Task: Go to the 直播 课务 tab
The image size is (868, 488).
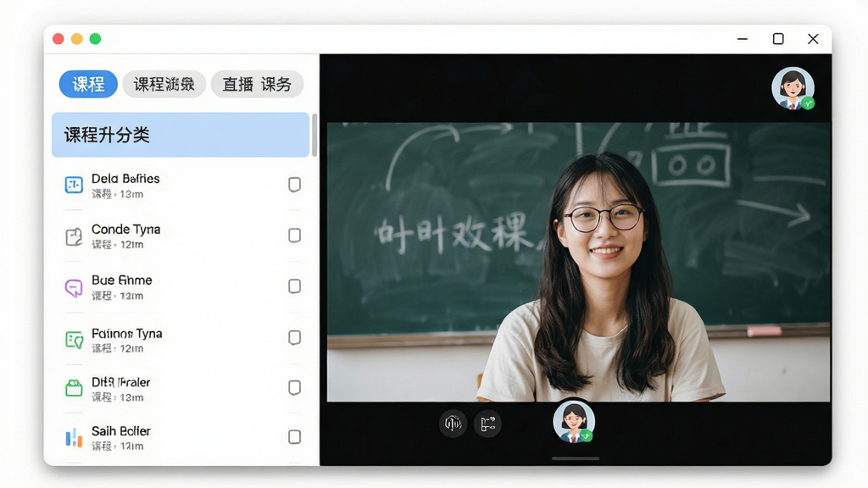Action: 257,84
